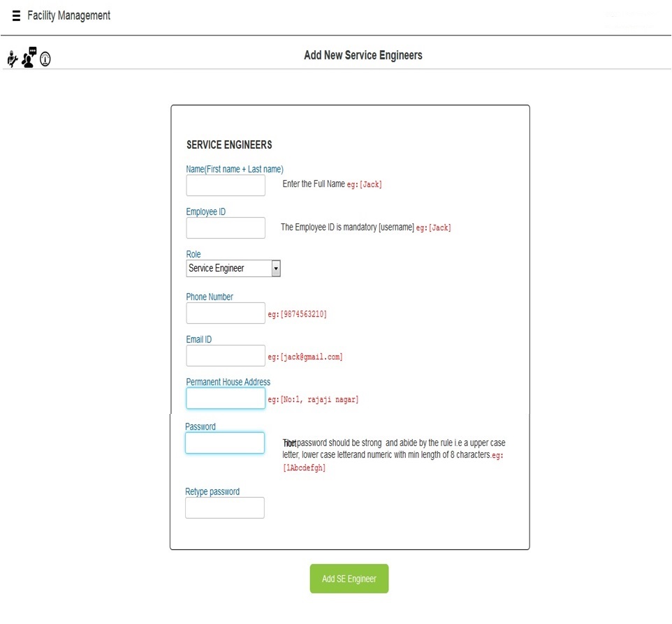Click the Role field label
Viewport: 672px width, 624px height.
coord(193,255)
